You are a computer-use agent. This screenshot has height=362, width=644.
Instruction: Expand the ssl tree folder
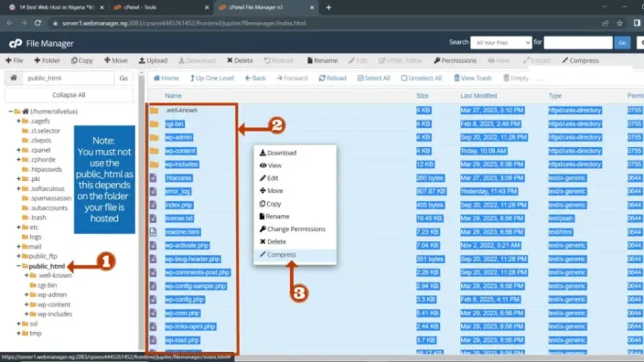coord(18,324)
